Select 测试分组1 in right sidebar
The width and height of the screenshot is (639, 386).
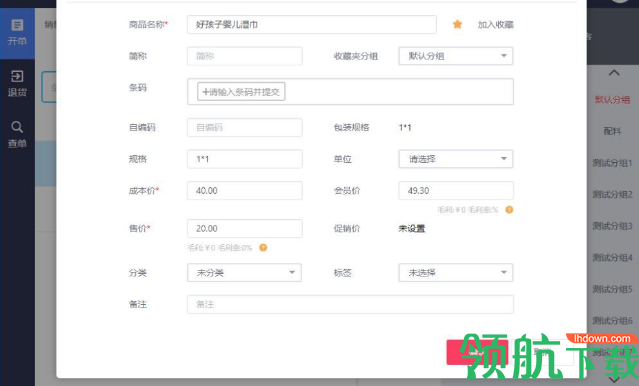pyautogui.click(x=613, y=163)
